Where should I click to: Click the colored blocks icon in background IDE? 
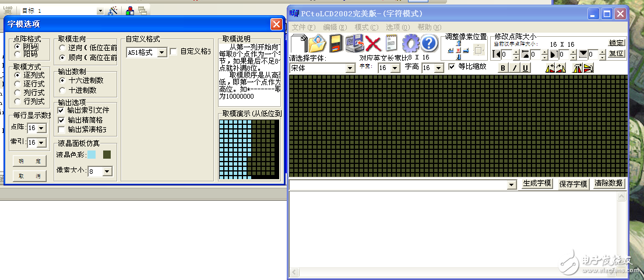click(130, 10)
